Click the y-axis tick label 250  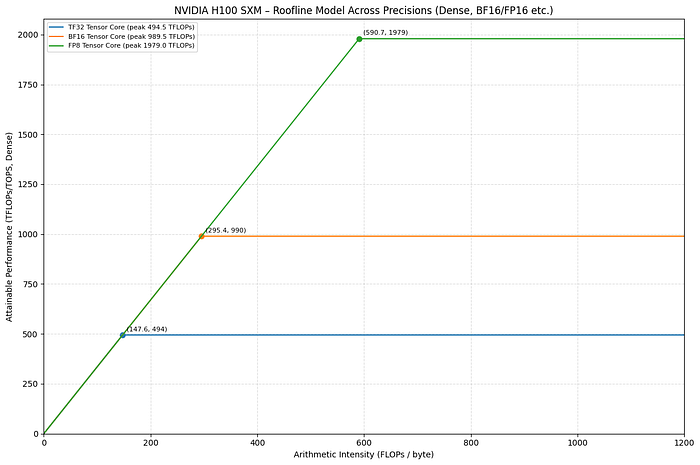(x=30, y=384)
